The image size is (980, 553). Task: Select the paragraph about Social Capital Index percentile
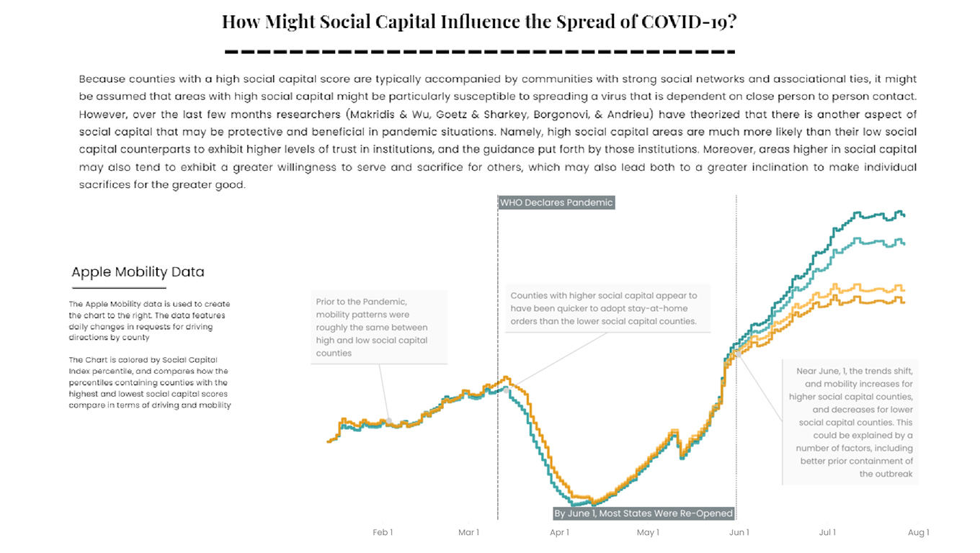point(150,382)
